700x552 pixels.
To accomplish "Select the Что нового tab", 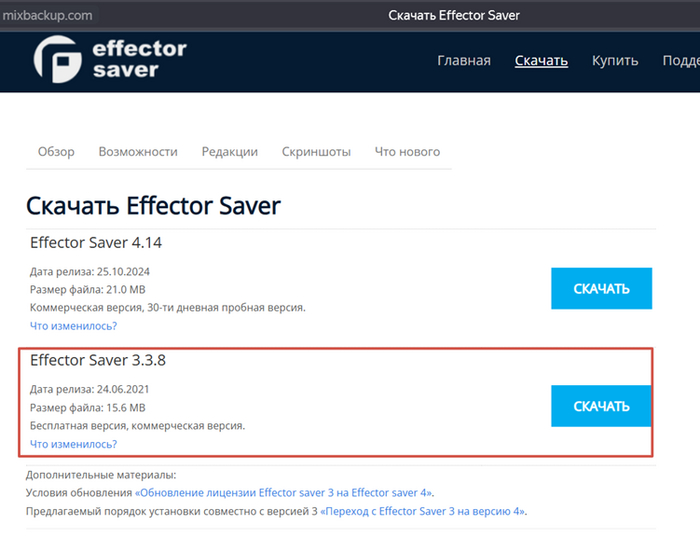I will coord(407,152).
